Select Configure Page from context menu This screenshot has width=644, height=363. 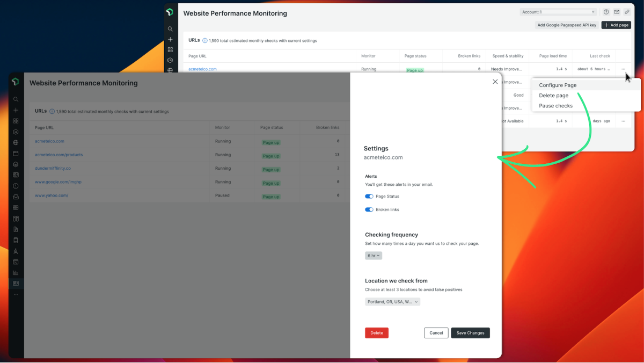pos(558,85)
